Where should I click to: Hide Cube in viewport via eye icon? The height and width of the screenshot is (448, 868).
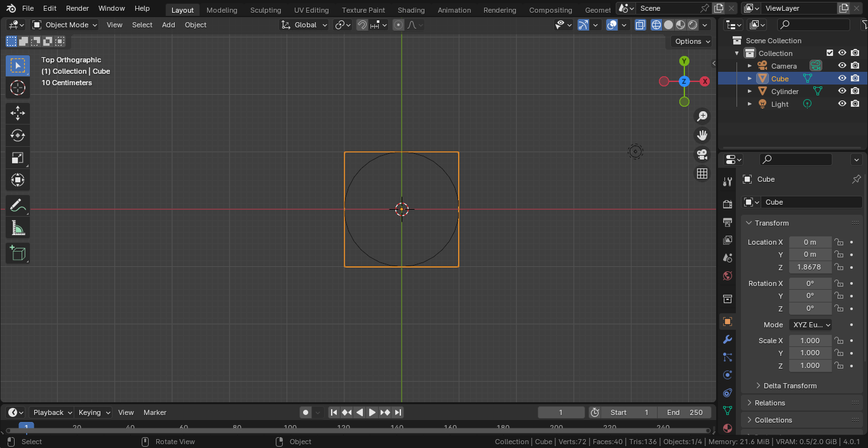tap(842, 79)
